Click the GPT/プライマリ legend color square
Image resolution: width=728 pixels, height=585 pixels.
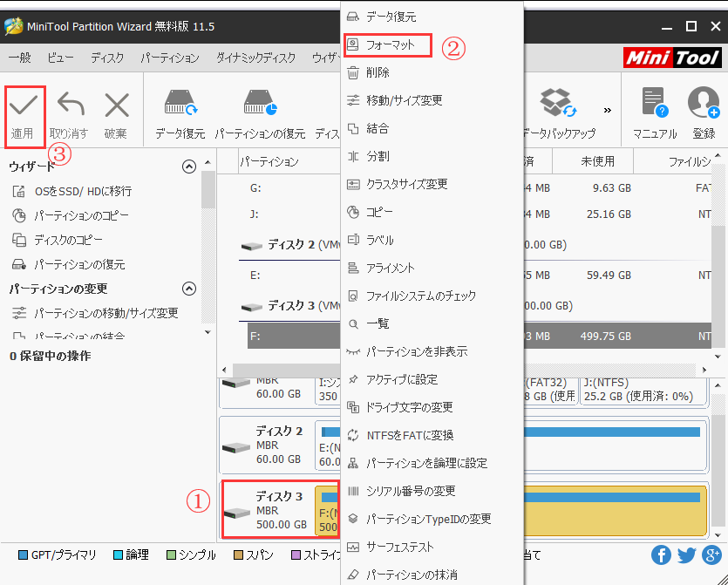24,555
